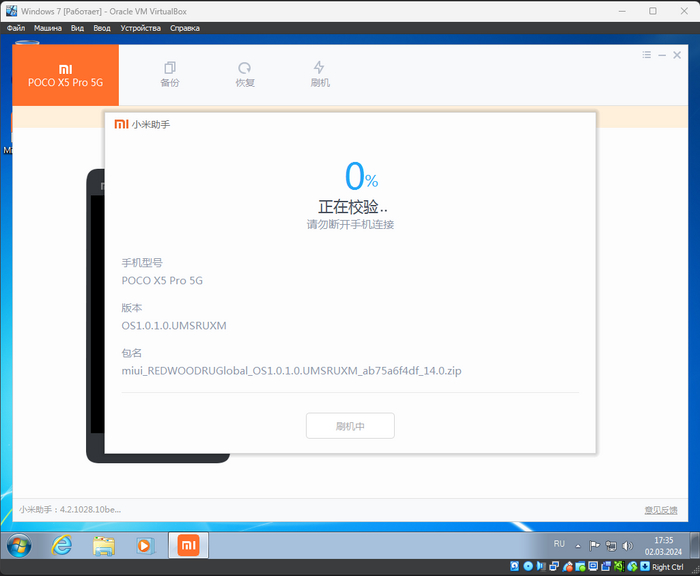Click the optical disk status icon
Screen dimensions: 700x576
click(x=528, y=566)
